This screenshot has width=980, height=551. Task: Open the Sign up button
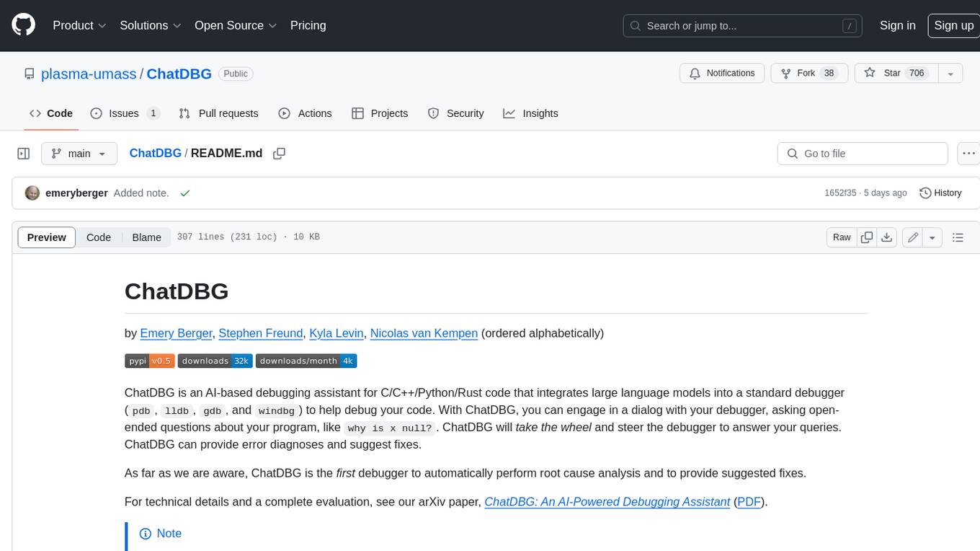pyautogui.click(x=953, y=25)
